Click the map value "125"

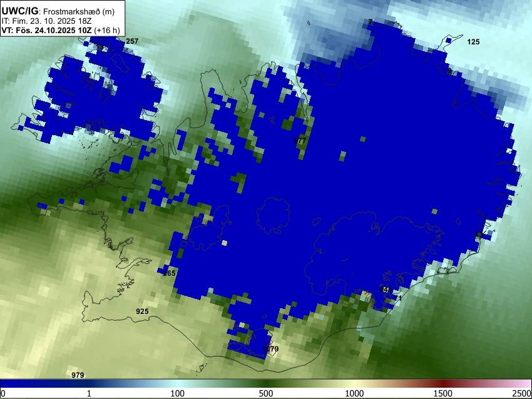click(473, 42)
